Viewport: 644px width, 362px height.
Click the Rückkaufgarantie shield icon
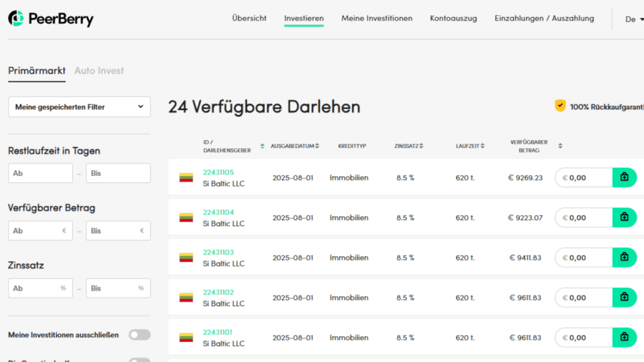pos(560,106)
